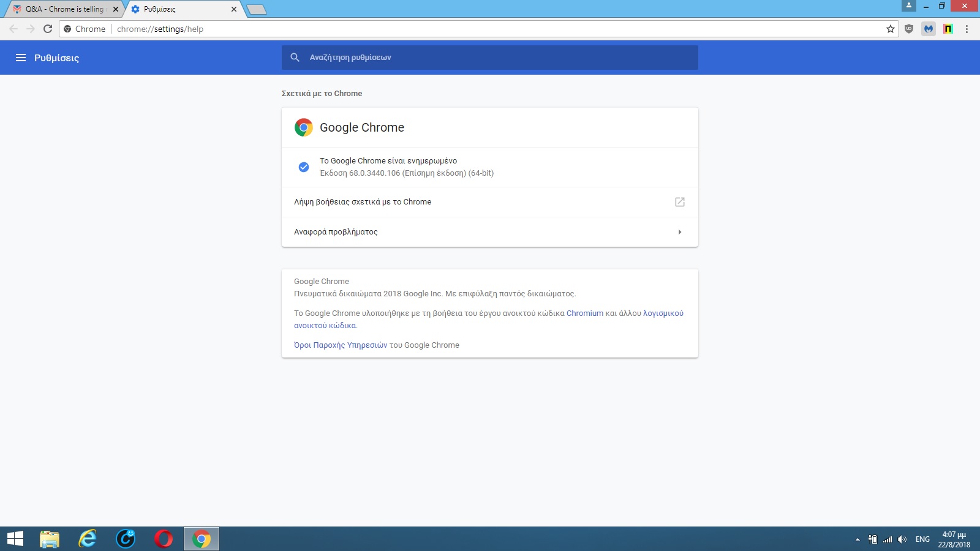Open a new tab
Viewport: 980px width, 551px height.
point(257,9)
